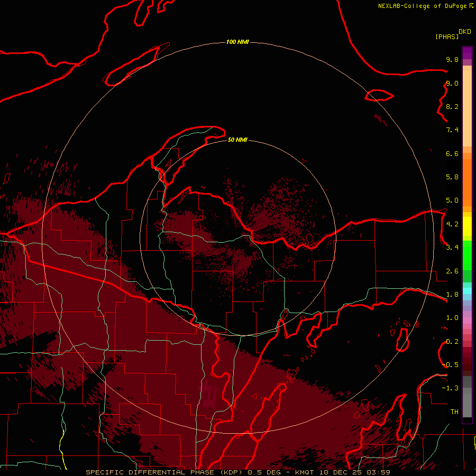
Task: Pick the bright green segment of the color bar
Action: click(x=467, y=255)
